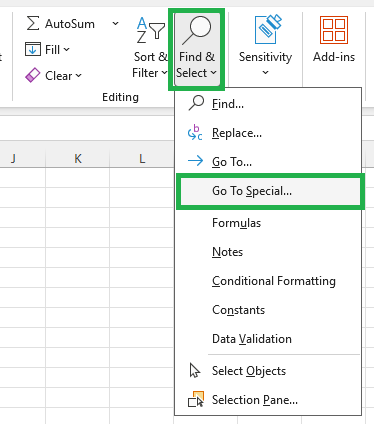
Task: Select column J header
Action: coord(23,158)
